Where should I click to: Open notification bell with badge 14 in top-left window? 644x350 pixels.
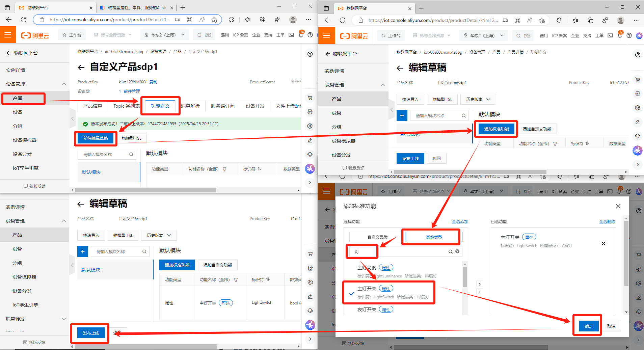click(x=301, y=34)
